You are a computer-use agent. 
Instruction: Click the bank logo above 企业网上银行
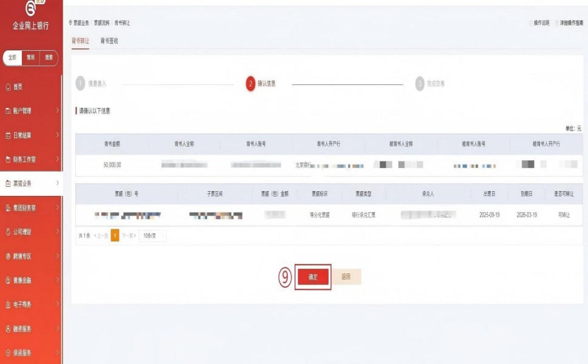coord(31,8)
